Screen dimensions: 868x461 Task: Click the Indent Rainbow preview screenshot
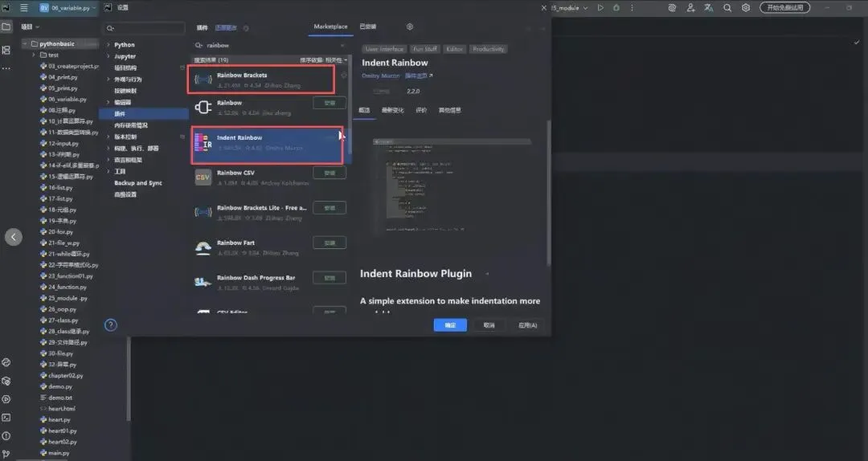click(x=452, y=186)
